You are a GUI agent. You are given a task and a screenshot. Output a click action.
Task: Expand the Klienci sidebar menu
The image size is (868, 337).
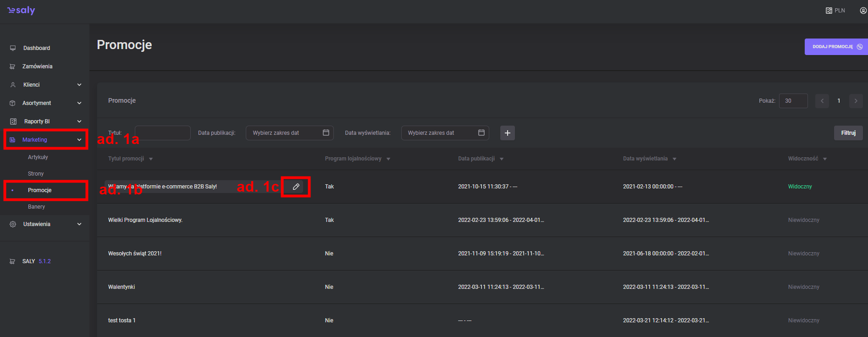click(x=79, y=85)
